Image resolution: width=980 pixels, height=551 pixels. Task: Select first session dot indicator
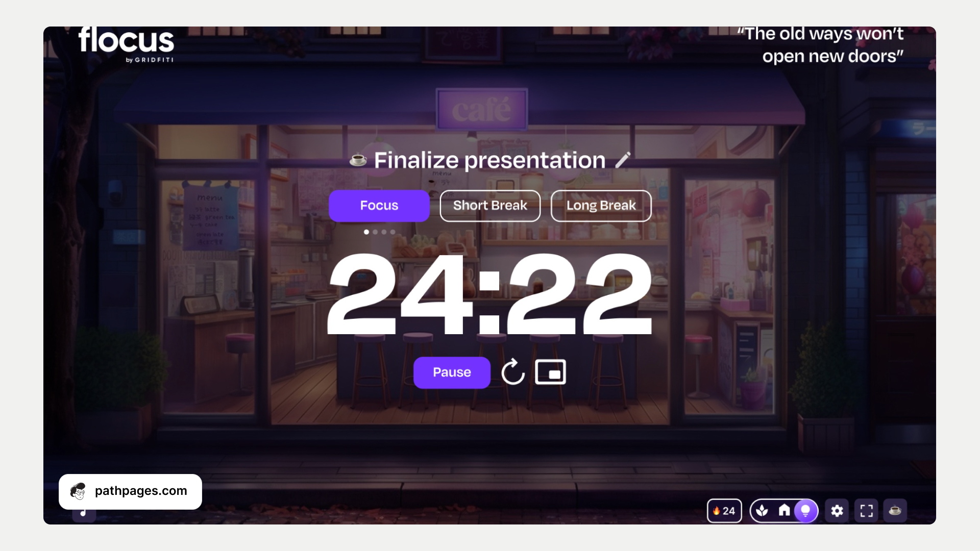coord(366,232)
